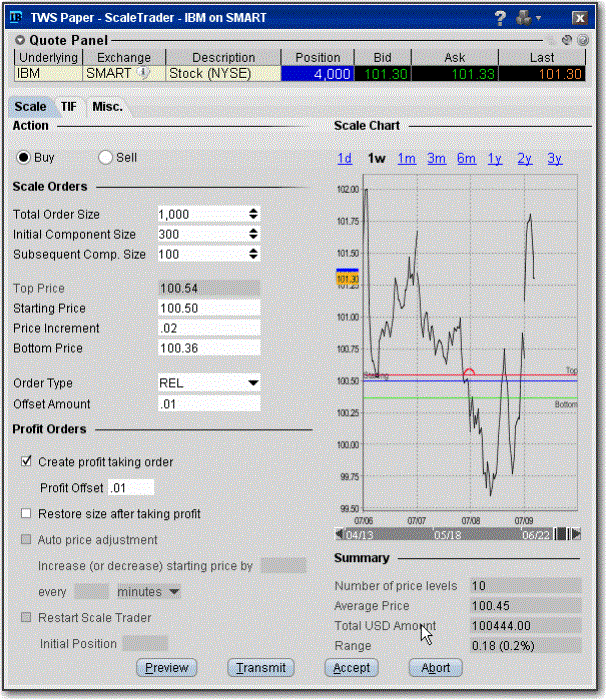Select the 1m chart period link
Image resolution: width=606 pixels, height=699 pixels.
(406, 158)
